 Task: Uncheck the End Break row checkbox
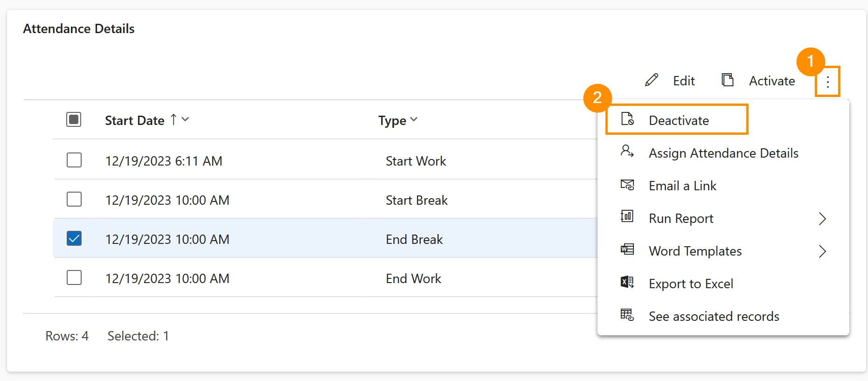click(74, 238)
